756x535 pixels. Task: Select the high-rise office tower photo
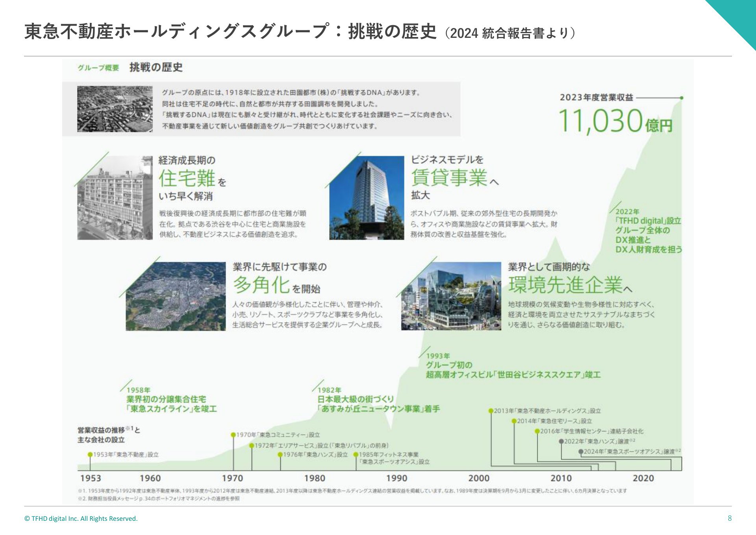pyautogui.click(x=367, y=197)
